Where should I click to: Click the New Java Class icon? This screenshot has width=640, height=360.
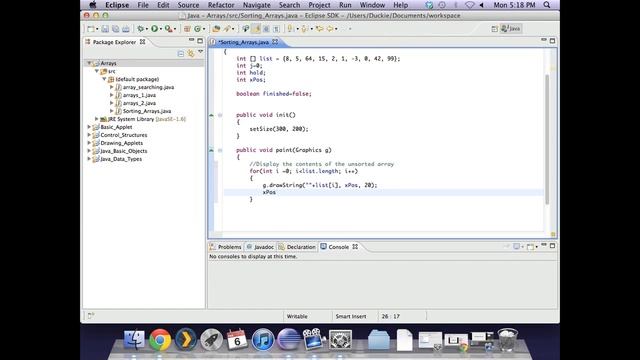point(198,29)
